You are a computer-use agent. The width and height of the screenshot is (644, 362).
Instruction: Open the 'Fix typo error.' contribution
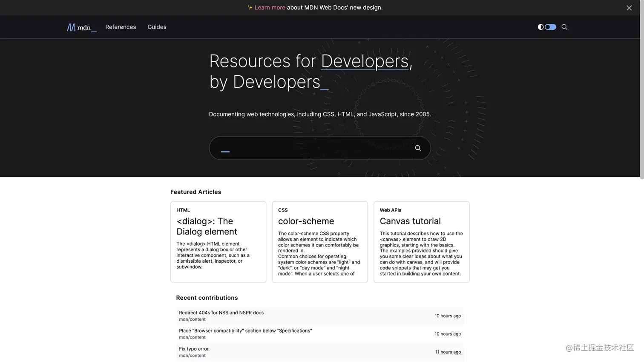tap(194, 349)
